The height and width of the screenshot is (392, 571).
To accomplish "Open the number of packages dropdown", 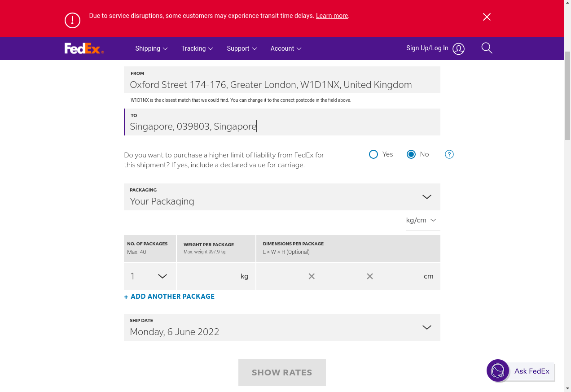I will [149, 276].
